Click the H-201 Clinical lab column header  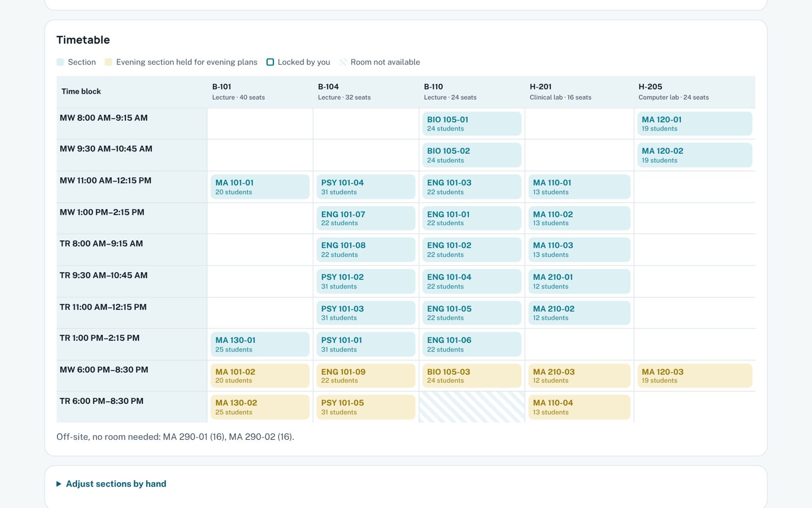[579, 92]
